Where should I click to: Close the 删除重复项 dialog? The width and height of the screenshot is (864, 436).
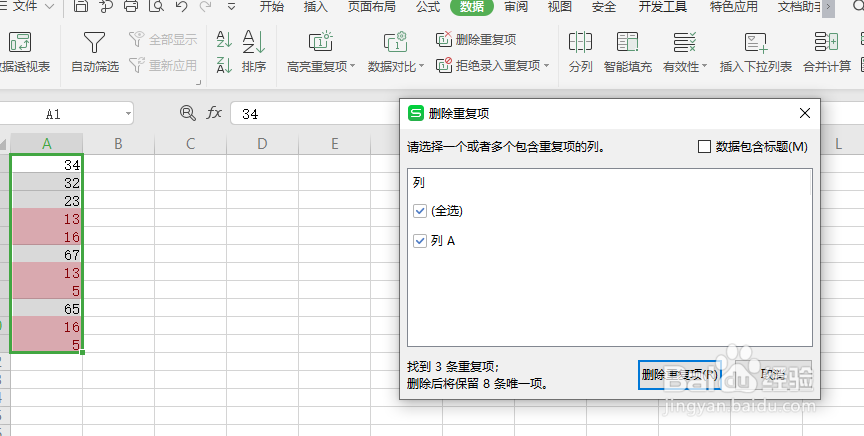804,113
